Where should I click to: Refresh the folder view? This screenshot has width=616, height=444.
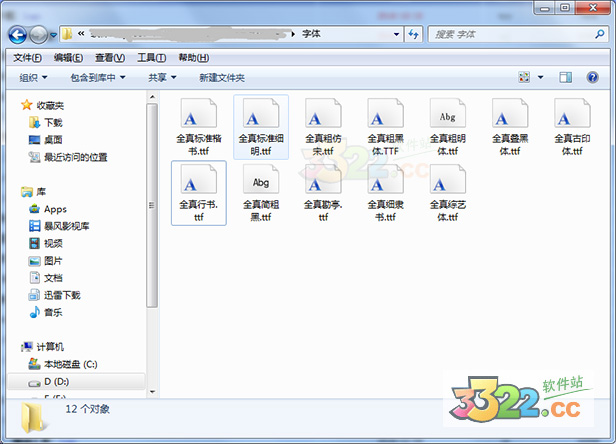point(413,35)
